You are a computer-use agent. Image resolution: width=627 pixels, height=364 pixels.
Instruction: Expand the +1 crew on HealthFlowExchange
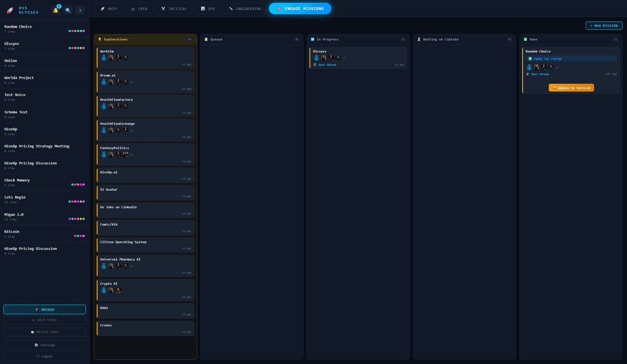point(131,130)
